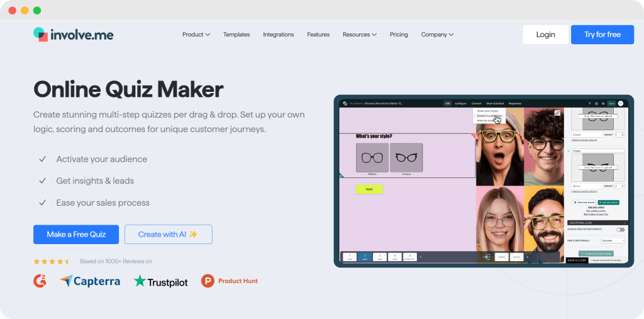The width and height of the screenshot is (644, 319).
Task: Click Edit Custom Answer Text link
Action: click(x=596, y=214)
